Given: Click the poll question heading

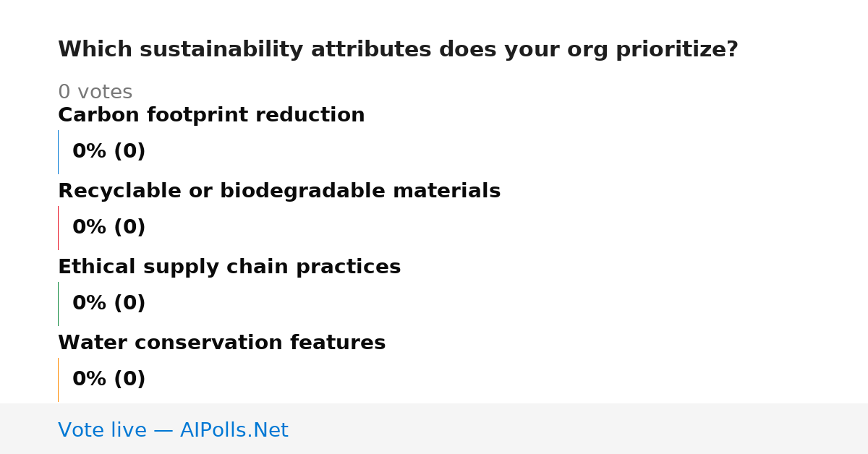Looking at the screenshot, I should tap(398, 50).
